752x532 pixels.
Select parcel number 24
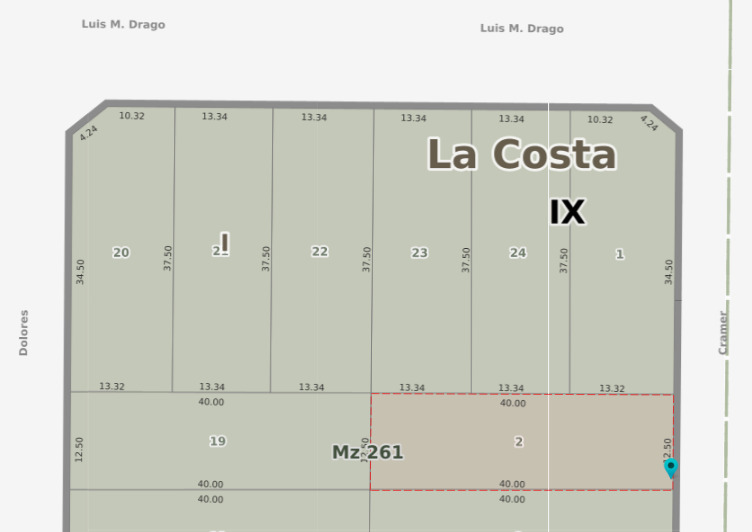coord(517,253)
